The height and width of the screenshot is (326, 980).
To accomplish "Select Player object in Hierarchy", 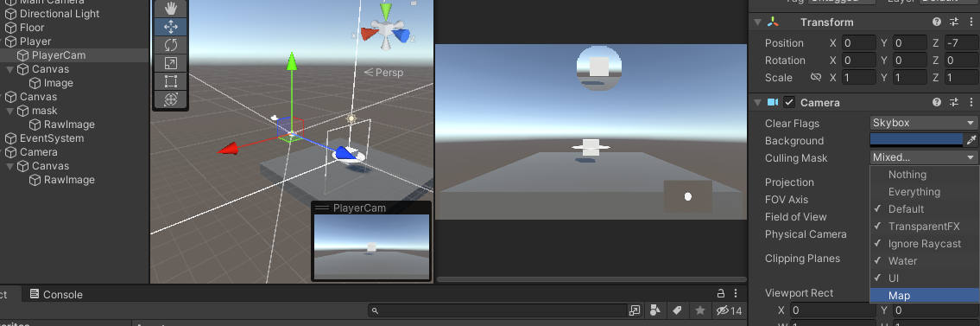I will (35, 42).
